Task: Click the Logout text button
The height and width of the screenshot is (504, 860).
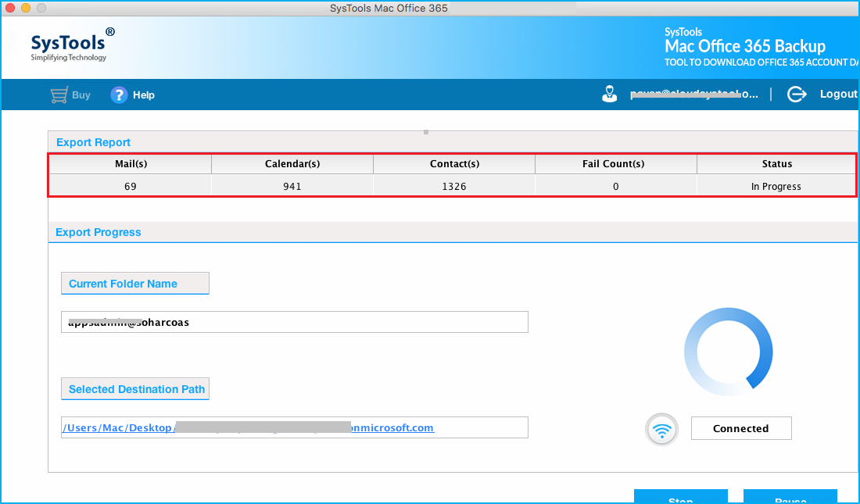Action: [x=839, y=95]
